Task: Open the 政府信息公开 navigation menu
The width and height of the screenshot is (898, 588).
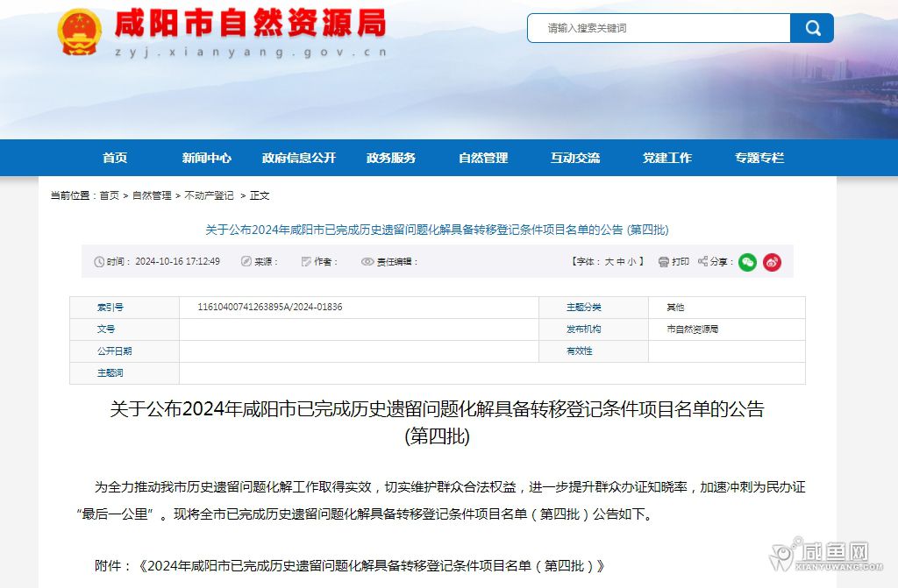Action: click(299, 158)
